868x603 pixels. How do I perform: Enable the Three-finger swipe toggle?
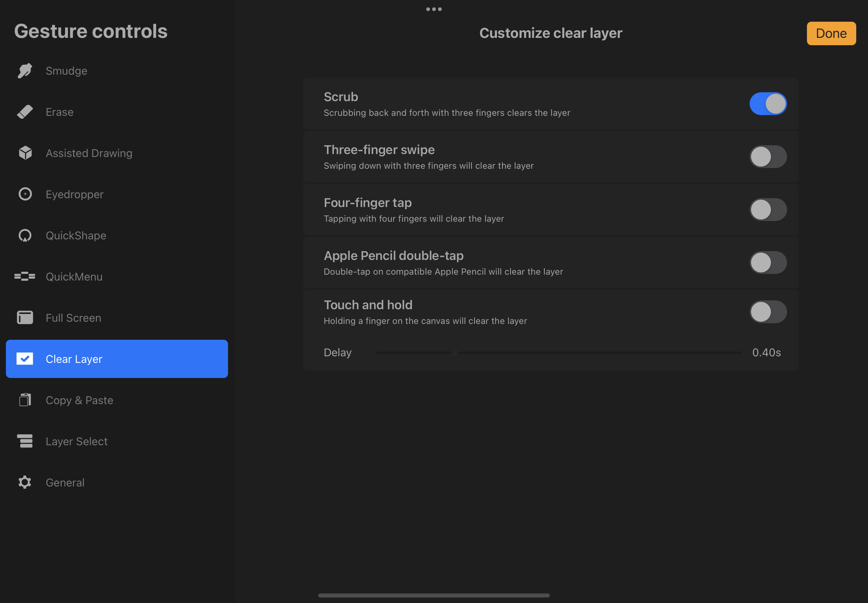coord(768,157)
